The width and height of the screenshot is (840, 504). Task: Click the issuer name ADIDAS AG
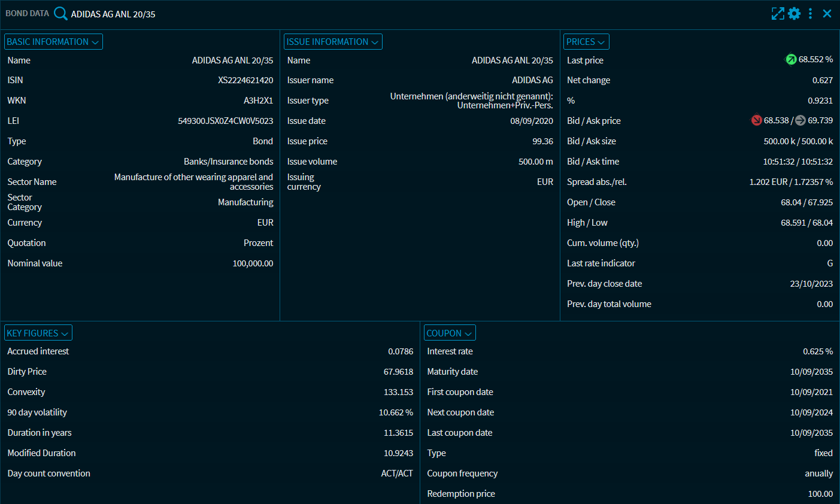click(x=532, y=80)
